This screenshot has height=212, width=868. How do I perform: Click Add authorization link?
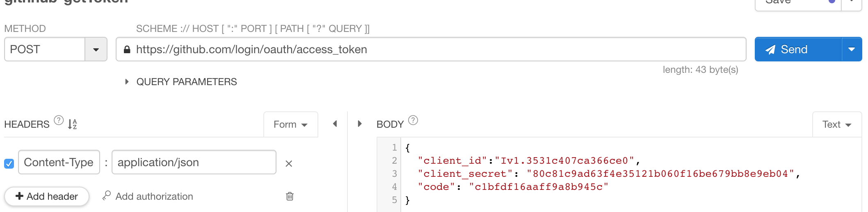point(148,196)
